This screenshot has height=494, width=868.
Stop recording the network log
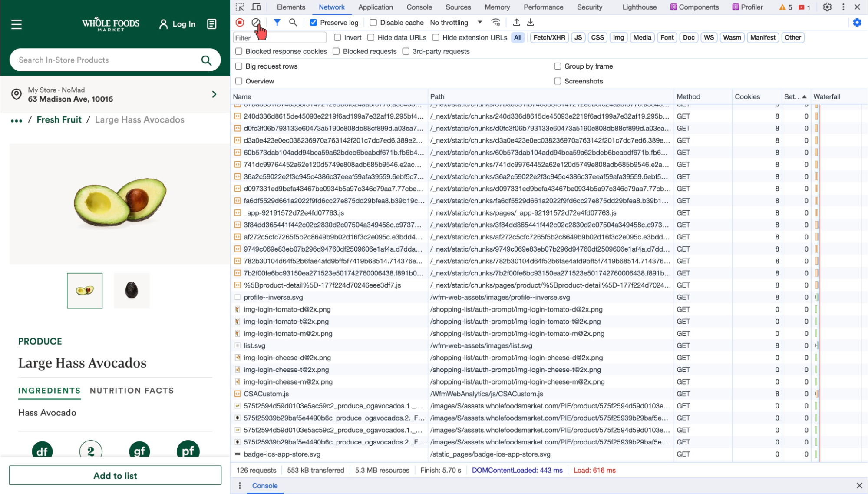[239, 22]
